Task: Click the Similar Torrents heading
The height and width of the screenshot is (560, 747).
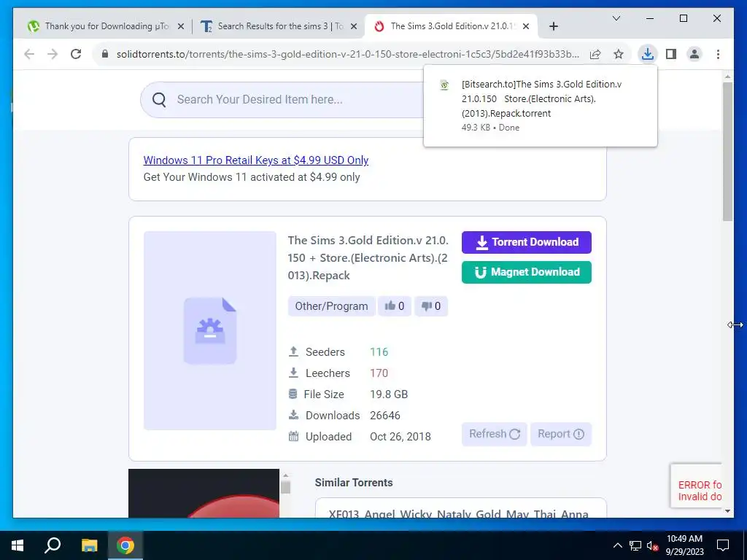Action: click(x=354, y=483)
